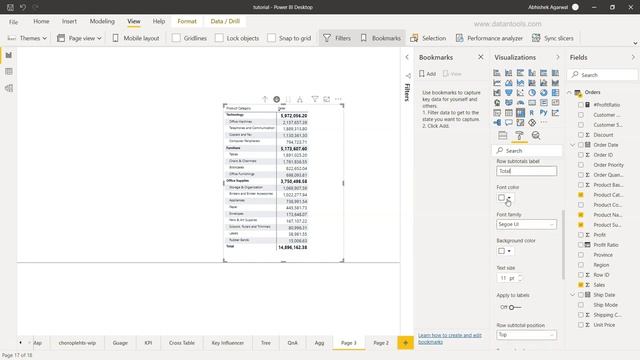The width and height of the screenshot is (640, 360).
Task: Open the Format ribbon tab
Action: pyautogui.click(x=187, y=21)
